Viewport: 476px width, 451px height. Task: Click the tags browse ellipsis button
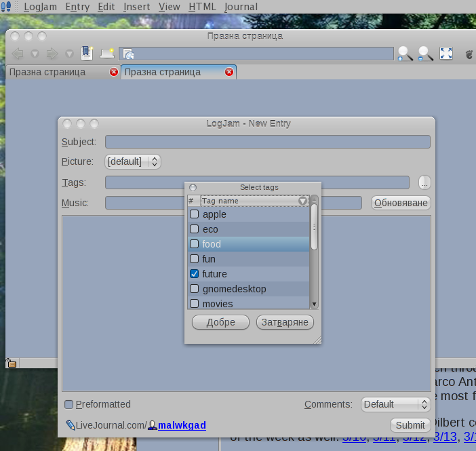[x=424, y=182]
